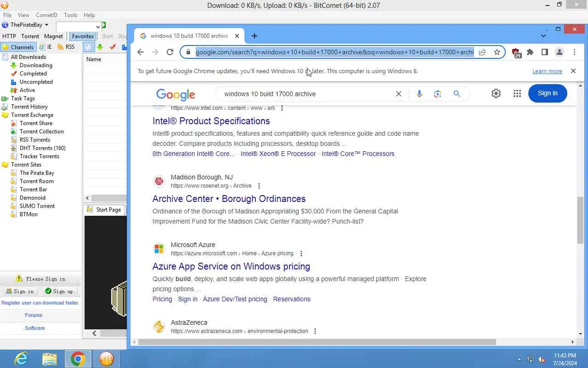This screenshot has height=368, width=588.
Task: Open the BitComet Help menu
Action: [89, 15]
